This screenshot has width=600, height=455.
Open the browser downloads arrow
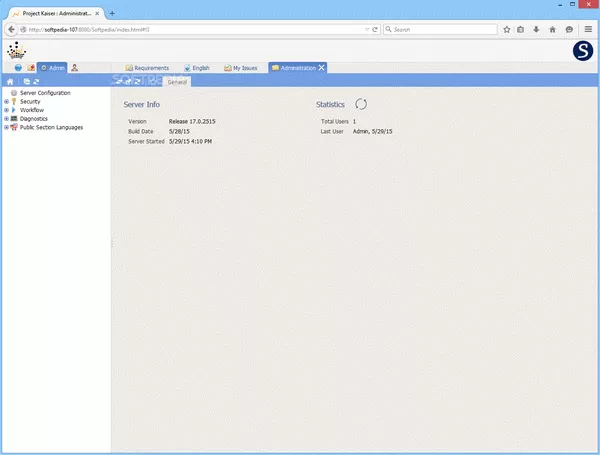(x=536, y=29)
